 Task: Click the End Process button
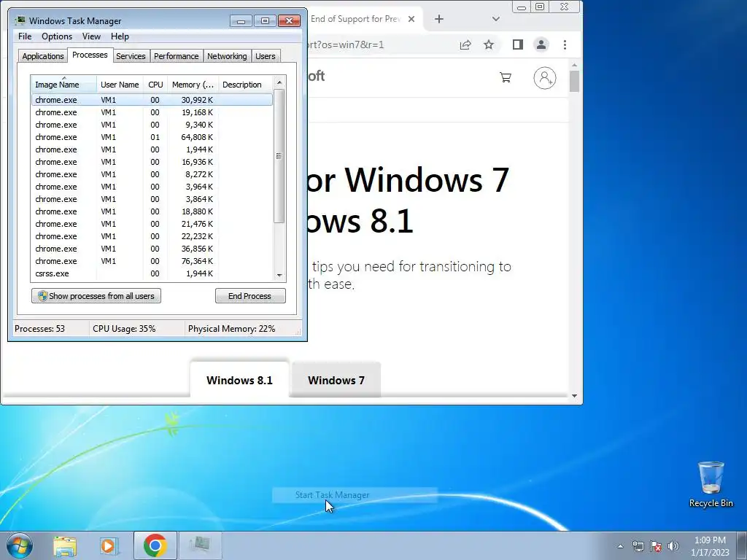tap(250, 296)
